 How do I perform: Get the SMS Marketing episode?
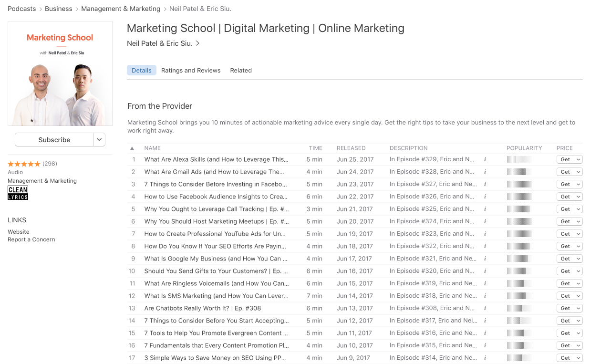(x=565, y=296)
